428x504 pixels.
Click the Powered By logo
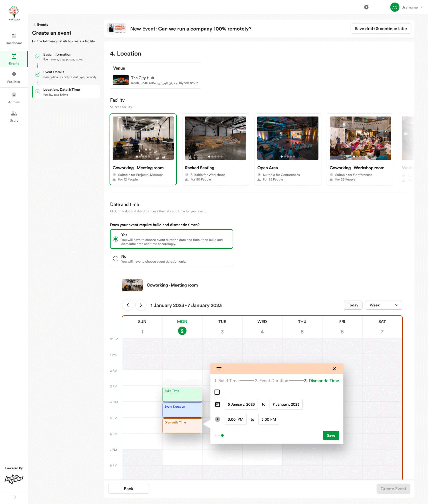click(14, 479)
